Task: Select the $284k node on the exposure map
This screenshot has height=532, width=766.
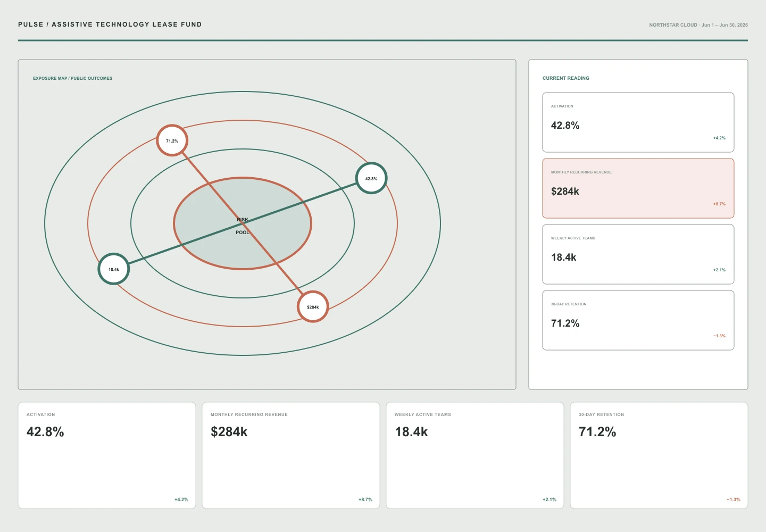Action: (x=313, y=306)
